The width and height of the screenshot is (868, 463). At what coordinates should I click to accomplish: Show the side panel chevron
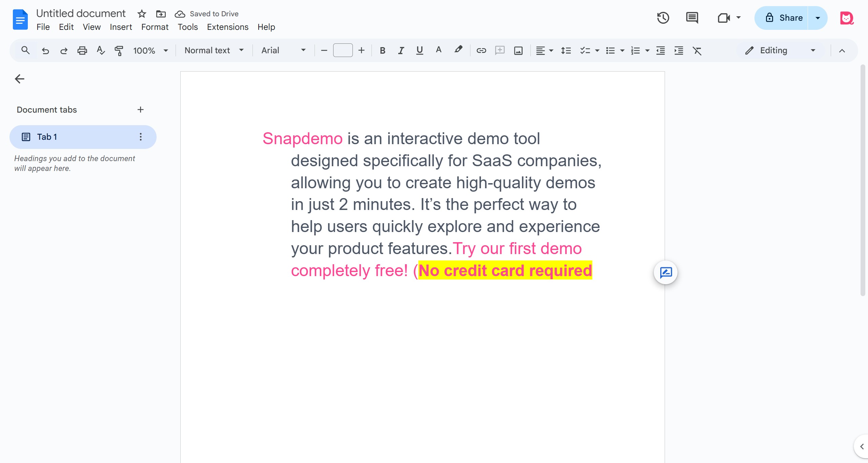862,446
